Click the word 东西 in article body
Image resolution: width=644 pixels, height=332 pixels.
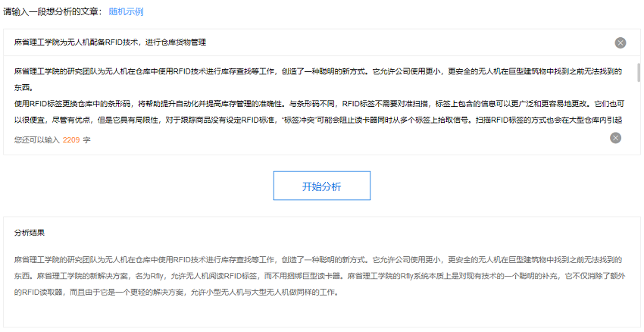click(x=22, y=87)
